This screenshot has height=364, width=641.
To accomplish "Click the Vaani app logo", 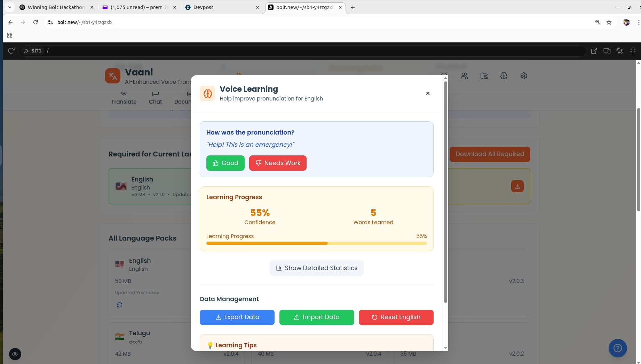I will pos(113,76).
